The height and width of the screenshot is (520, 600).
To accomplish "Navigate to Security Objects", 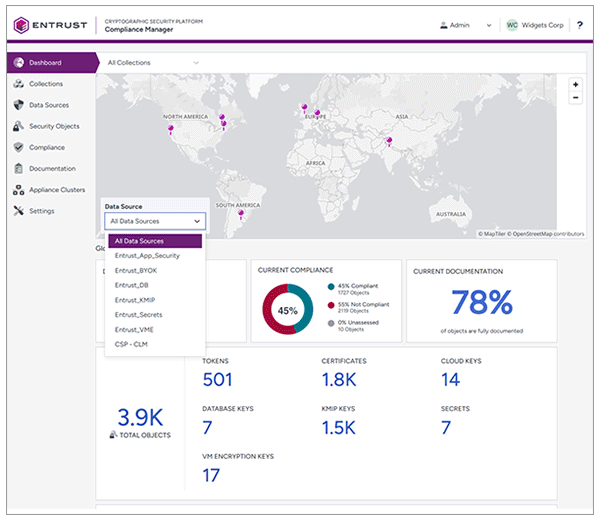I will point(54,126).
